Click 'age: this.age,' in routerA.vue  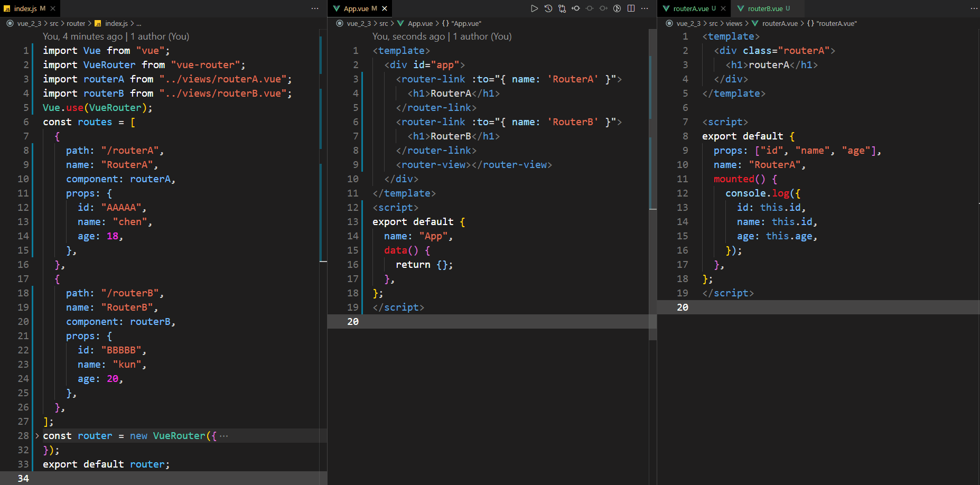777,236
